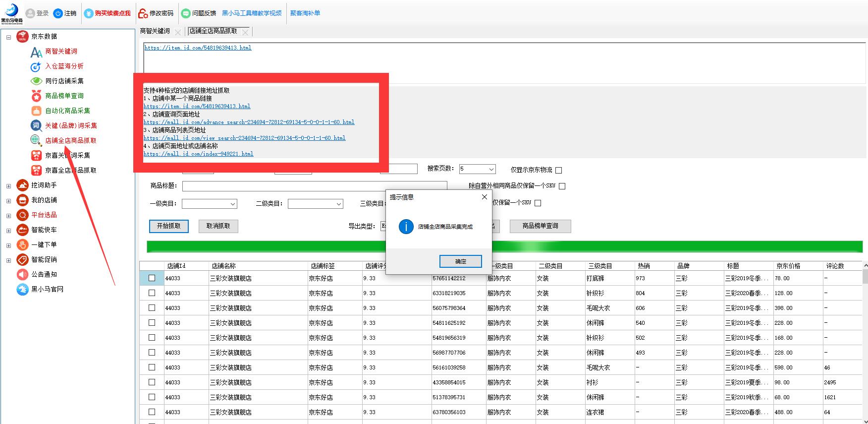The width and height of the screenshot is (868, 424).
Task: Open the 二级类目 dropdown
Action: tap(338, 204)
